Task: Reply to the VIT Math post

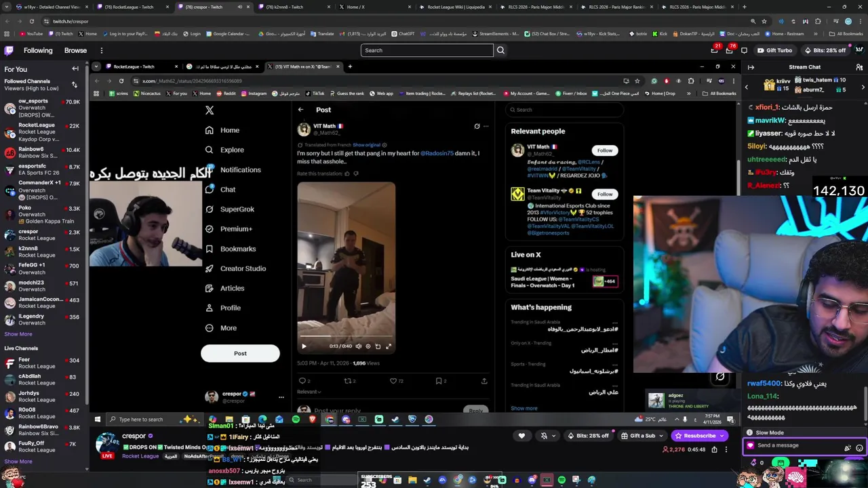Action: [x=302, y=381]
